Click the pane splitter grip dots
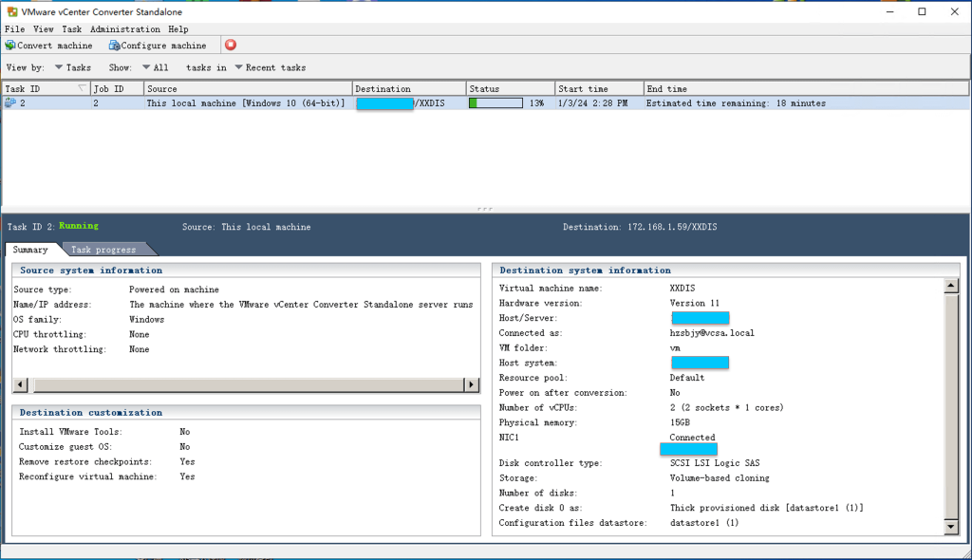Image resolution: width=972 pixels, height=560 pixels. tap(485, 209)
